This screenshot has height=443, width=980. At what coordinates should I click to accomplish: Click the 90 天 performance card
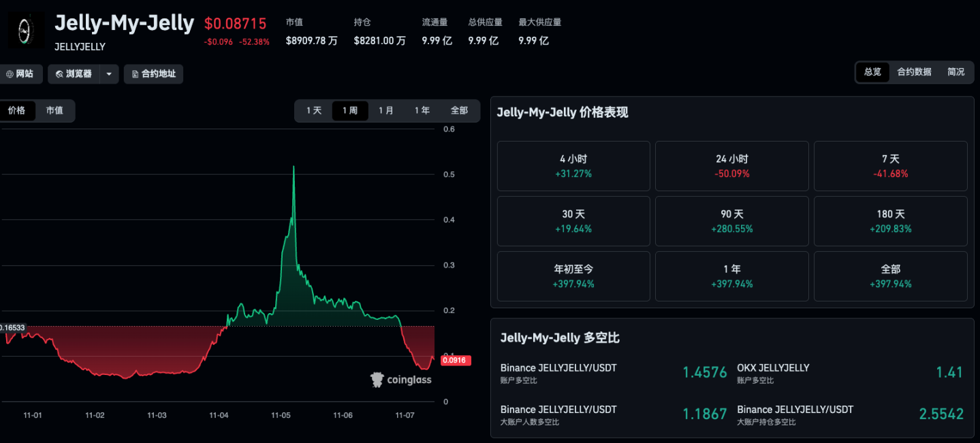tap(731, 221)
